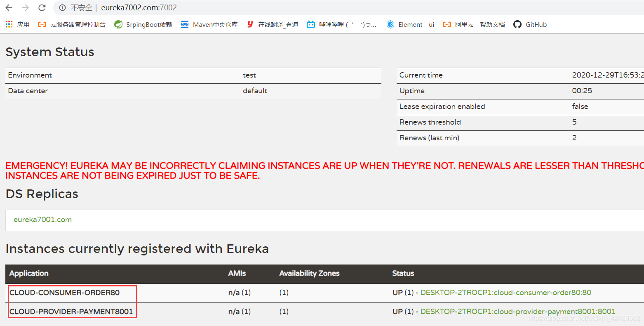
Task: Click the Application column header
Action: coord(29,273)
